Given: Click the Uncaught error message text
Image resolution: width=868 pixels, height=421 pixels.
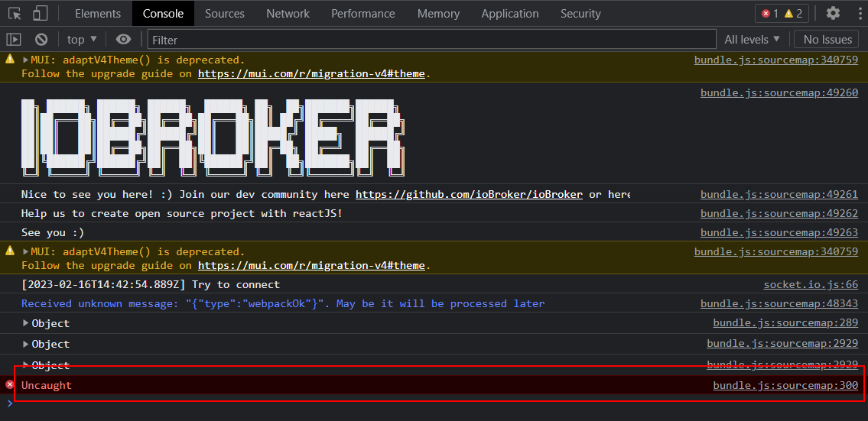Looking at the screenshot, I should tap(47, 386).
